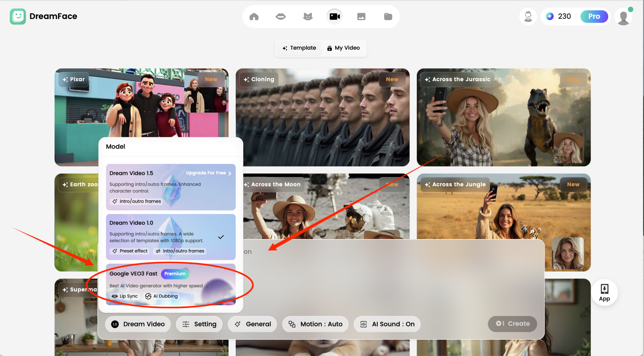Choose the Google VEO3 Fast model
Viewport: 644px width, 356px height.
(171, 284)
